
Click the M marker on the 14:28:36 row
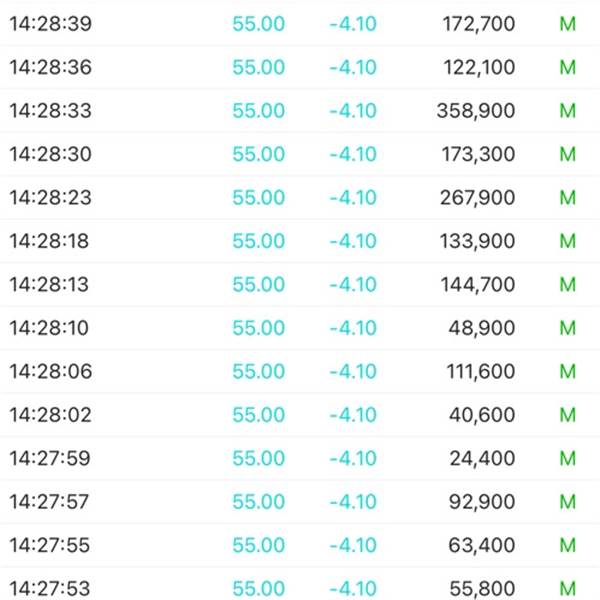point(567,67)
